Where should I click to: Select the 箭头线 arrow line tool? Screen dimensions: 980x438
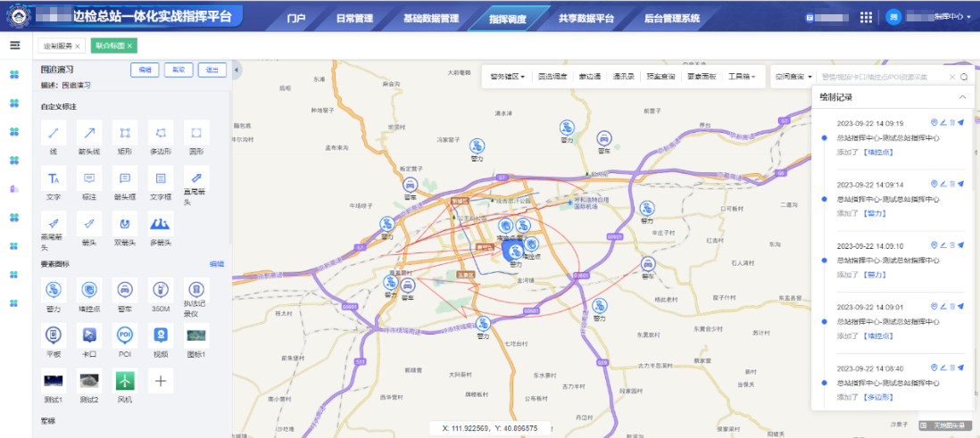[89, 132]
